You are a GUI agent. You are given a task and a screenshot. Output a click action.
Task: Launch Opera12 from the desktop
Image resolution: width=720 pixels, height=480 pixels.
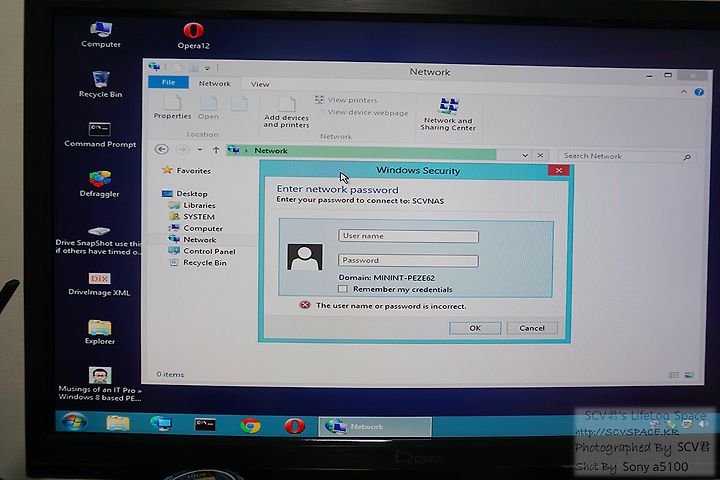(193, 35)
